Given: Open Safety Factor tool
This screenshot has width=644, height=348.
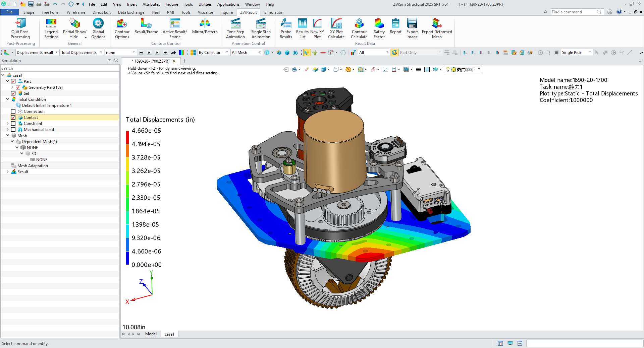Looking at the screenshot, I should coord(379,28).
